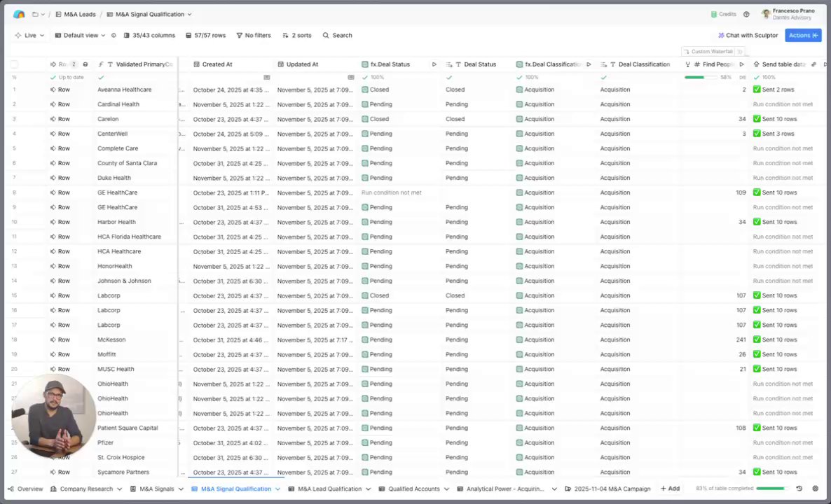Viewport: 831px width, 504px height.
Task: Toggle the select-all rows checkbox
Action: point(14,64)
